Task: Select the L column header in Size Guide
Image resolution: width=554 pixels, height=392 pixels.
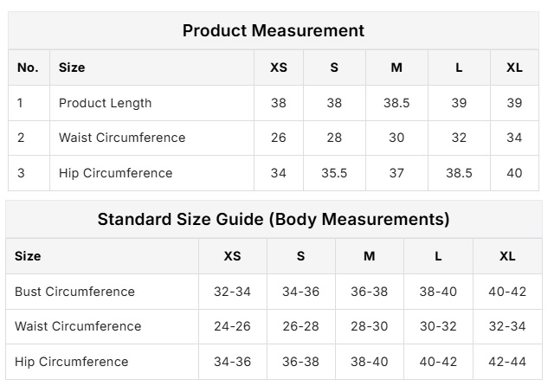Action: tap(438, 256)
